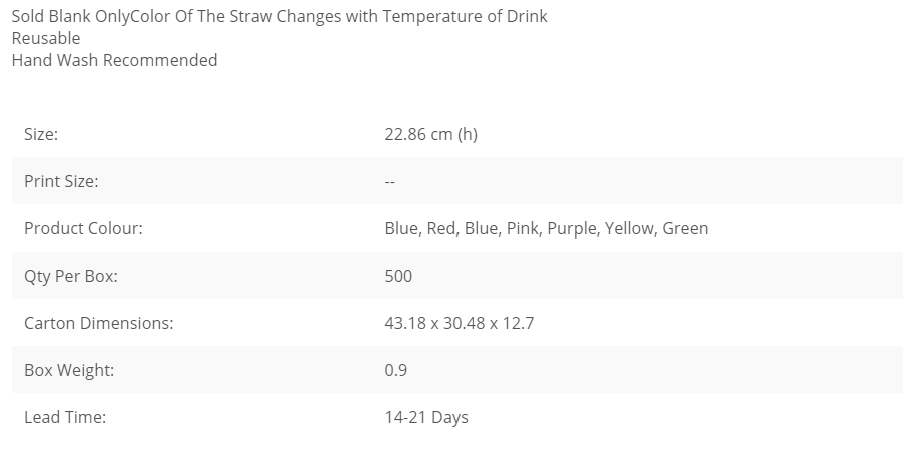Select the 'Reusable' feature text
The height and width of the screenshot is (470, 912).
click(46, 38)
